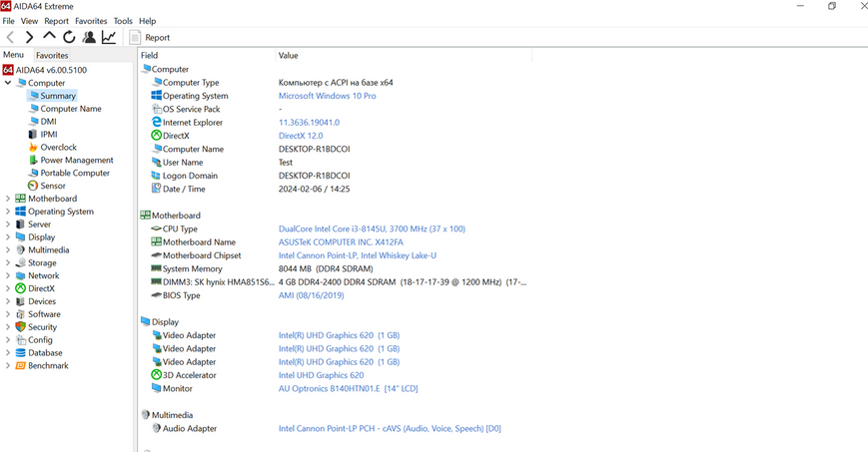Select Portable Computer icon in tree

tap(33, 173)
